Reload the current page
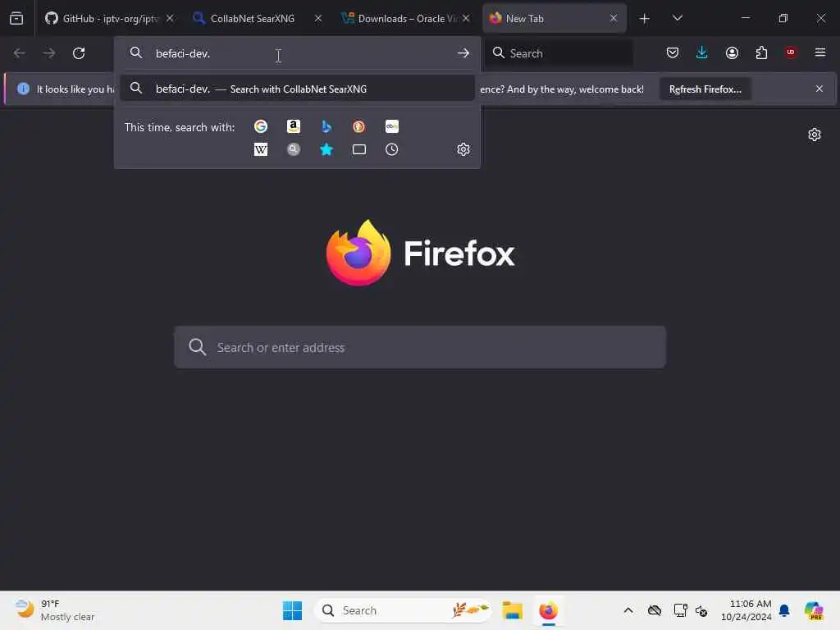Image resolution: width=840 pixels, height=630 pixels. click(79, 53)
